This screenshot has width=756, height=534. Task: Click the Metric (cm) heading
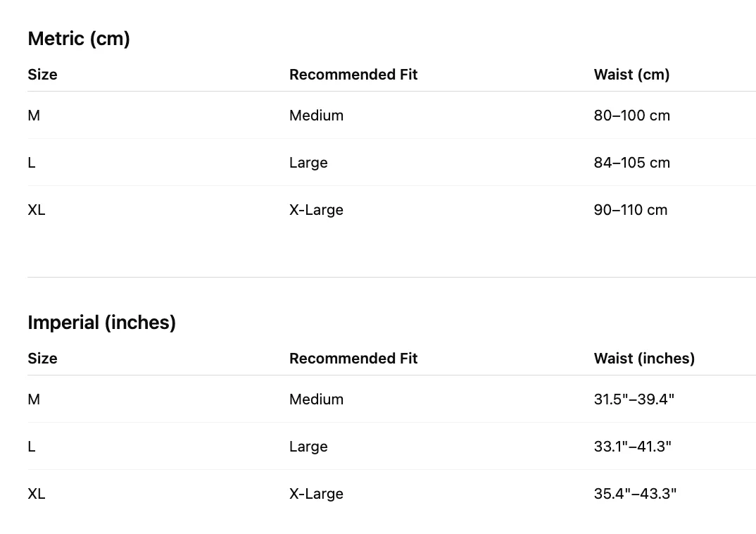(x=79, y=39)
